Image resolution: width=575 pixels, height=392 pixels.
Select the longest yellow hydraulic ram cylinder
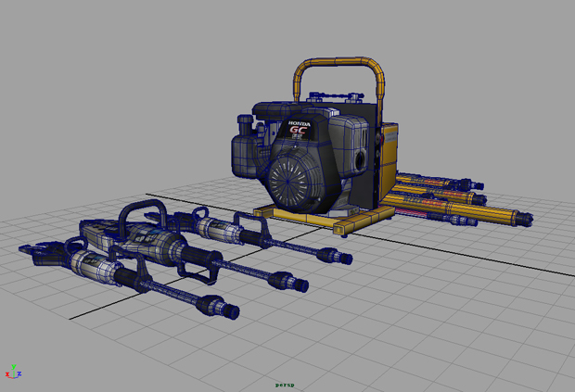(x=456, y=209)
